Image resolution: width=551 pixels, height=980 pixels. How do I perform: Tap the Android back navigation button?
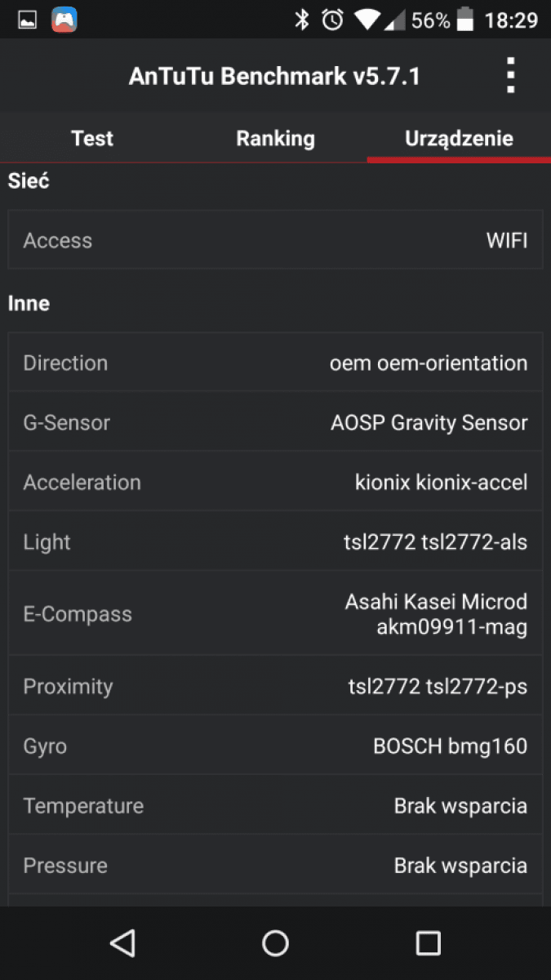pyautogui.click(x=122, y=943)
